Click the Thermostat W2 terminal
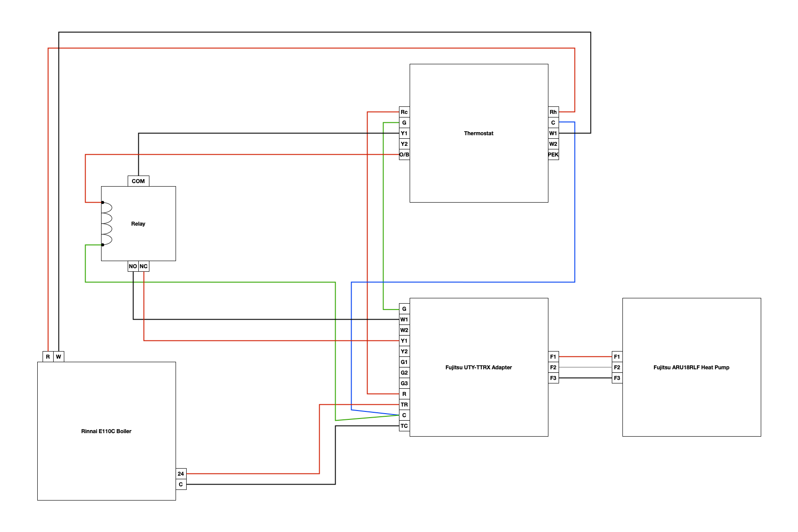The height and width of the screenshot is (532, 798). point(553,144)
